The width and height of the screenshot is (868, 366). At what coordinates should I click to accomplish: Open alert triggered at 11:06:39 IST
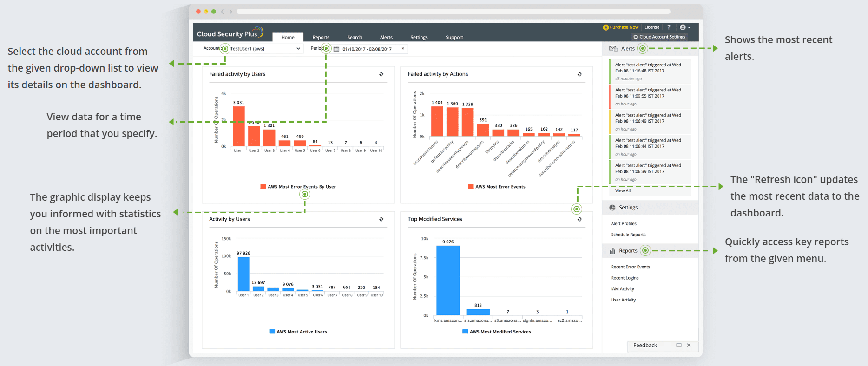[x=650, y=171]
